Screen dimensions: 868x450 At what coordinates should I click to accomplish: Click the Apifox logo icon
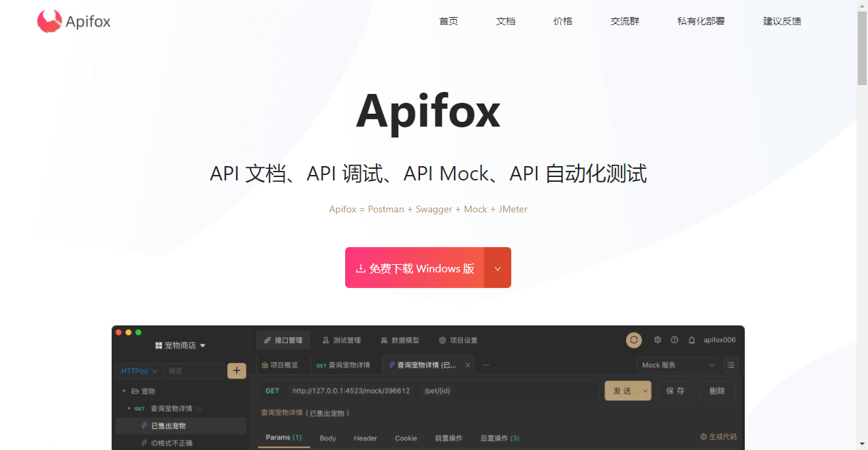(49, 21)
